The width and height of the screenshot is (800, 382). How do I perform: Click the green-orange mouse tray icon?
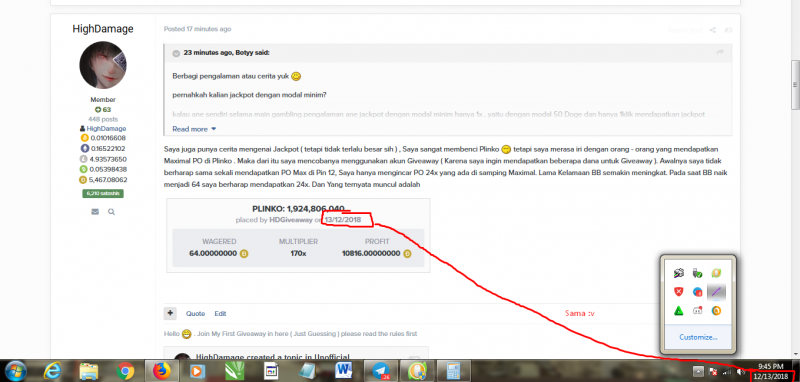point(716,273)
